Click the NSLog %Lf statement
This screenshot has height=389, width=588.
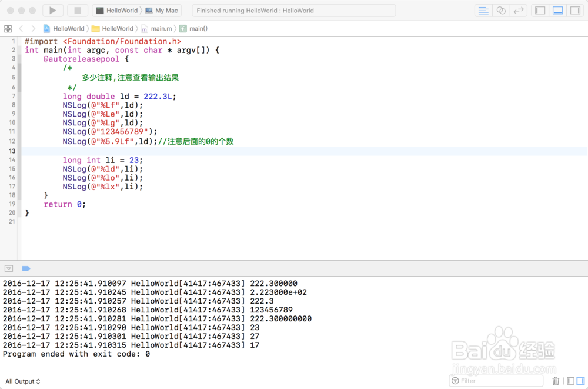103,105
